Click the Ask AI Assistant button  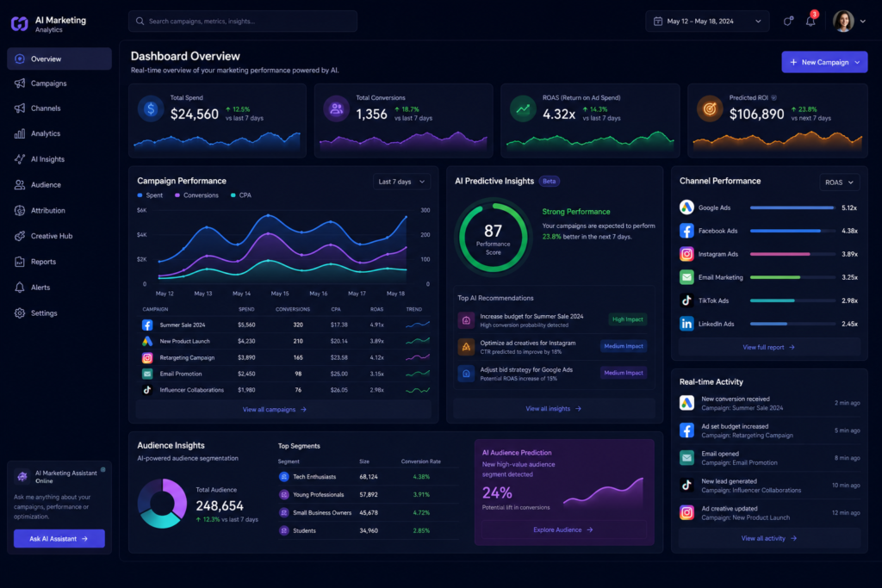[x=59, y=539]
